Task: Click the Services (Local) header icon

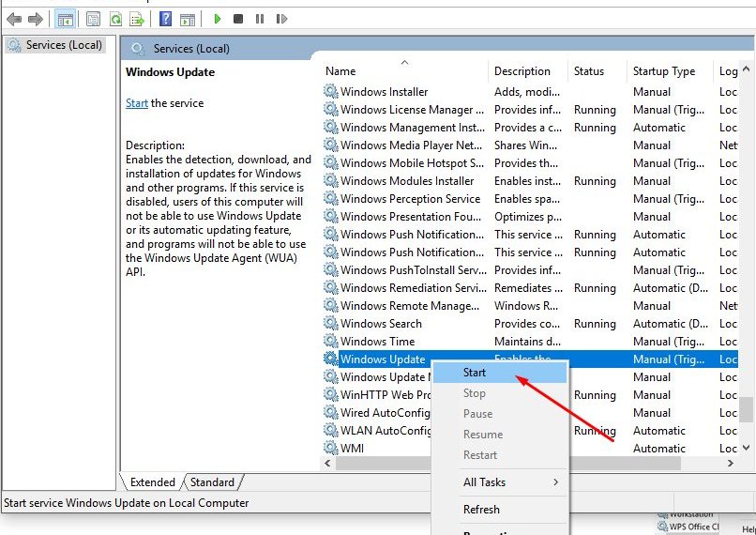Action: coord(137,48)
